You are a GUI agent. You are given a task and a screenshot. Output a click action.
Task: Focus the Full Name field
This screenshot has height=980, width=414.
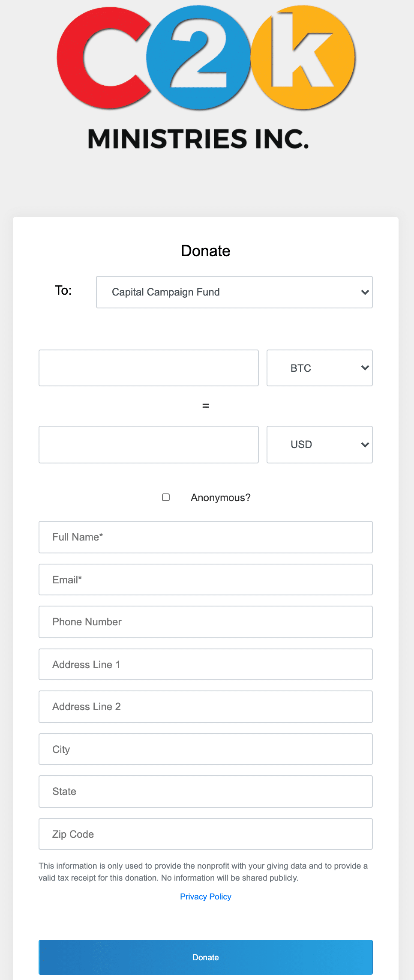206,537
